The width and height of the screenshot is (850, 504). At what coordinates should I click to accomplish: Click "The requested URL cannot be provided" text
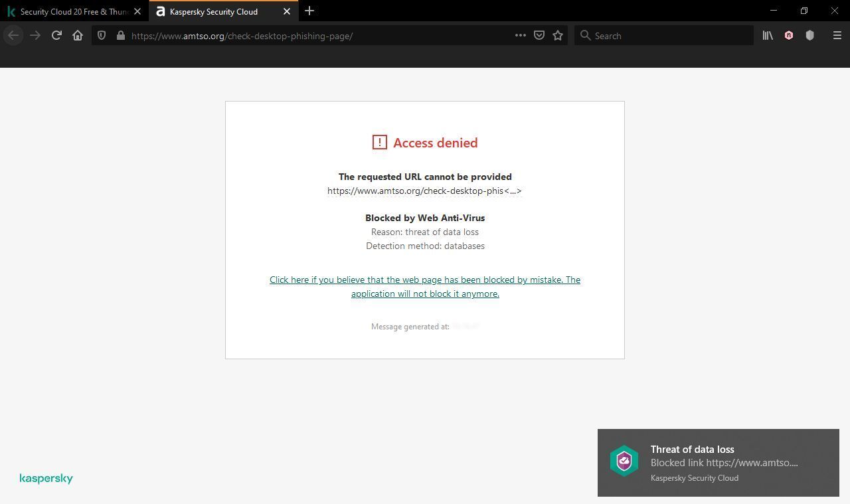coord(425,177)
